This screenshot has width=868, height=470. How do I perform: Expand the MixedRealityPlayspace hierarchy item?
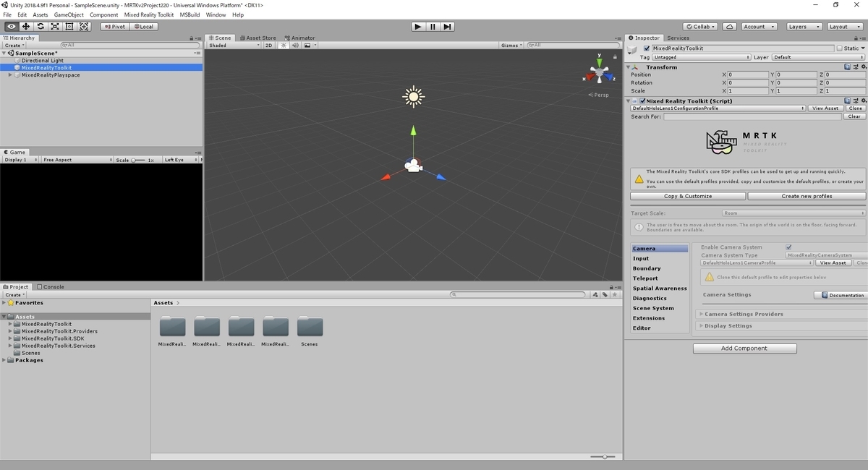pyautogui.click(x=10, y=75)
